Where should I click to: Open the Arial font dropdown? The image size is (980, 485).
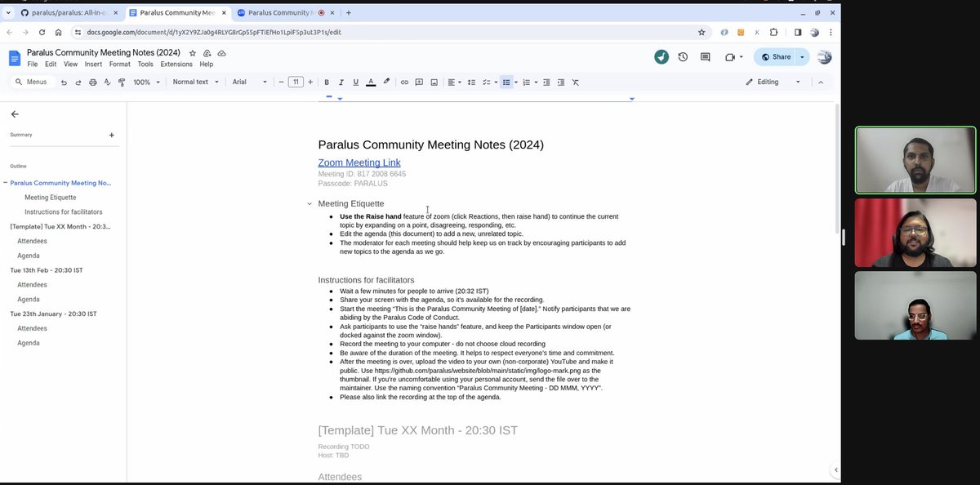pyautogui.click(x=249, y=82)
